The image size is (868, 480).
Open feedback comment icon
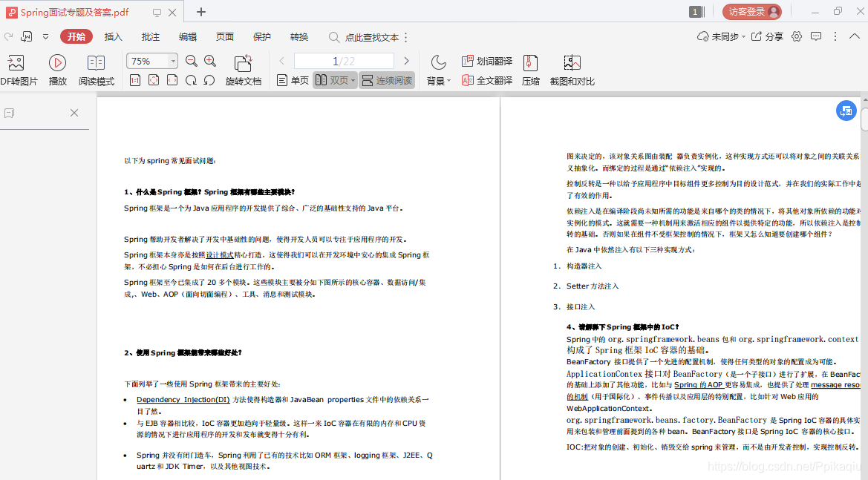(816, 36)
